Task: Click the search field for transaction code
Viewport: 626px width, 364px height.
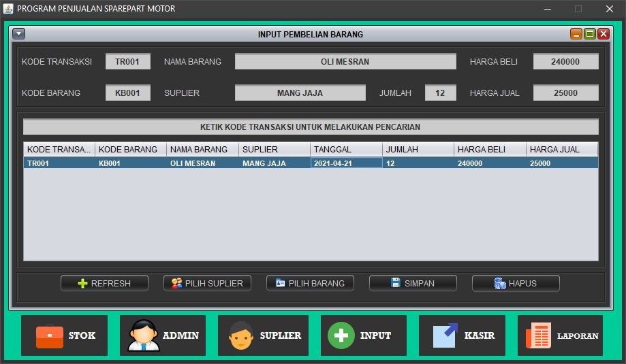Action: click(311, 127)
